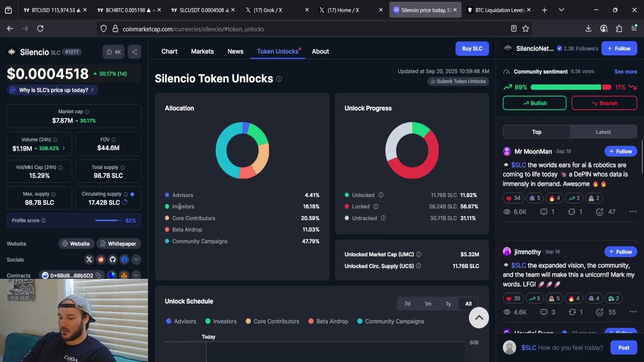Image resolution: width=644 pixels, height=362 pixels.
Task: Vote Bullish sentiment
Action: click(534, 103)
